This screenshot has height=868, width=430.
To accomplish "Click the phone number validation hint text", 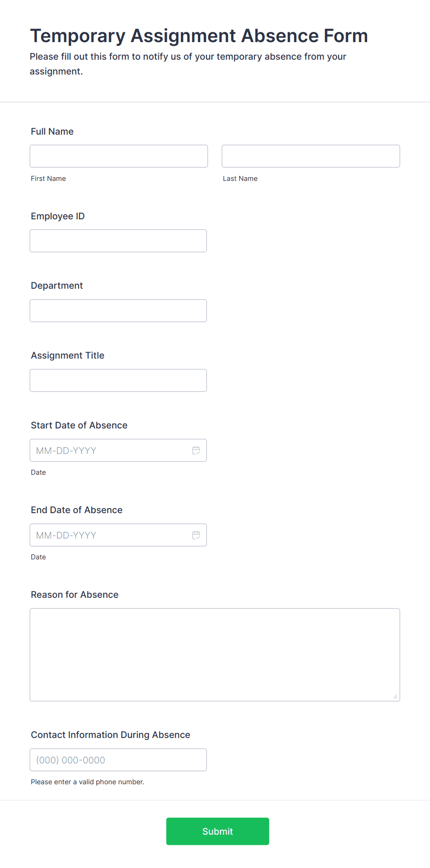I will pos(87,781).
